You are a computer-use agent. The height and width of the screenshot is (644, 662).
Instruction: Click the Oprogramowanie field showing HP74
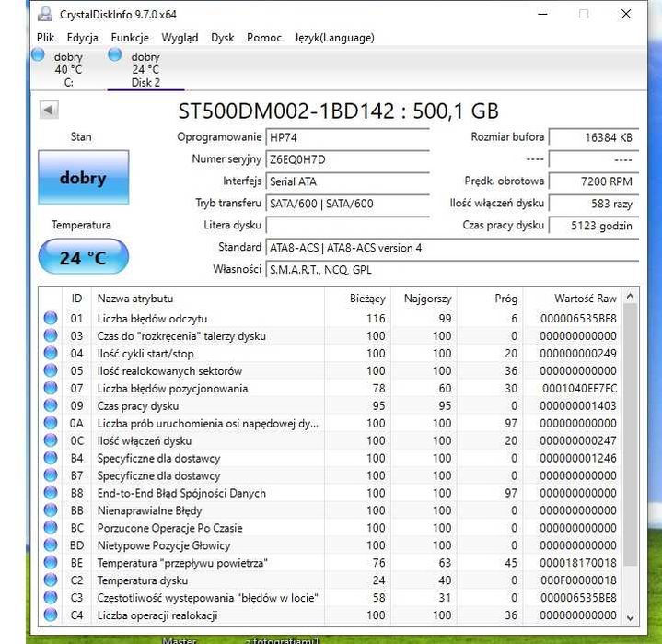pyautogui.click(x=348, y=137)
